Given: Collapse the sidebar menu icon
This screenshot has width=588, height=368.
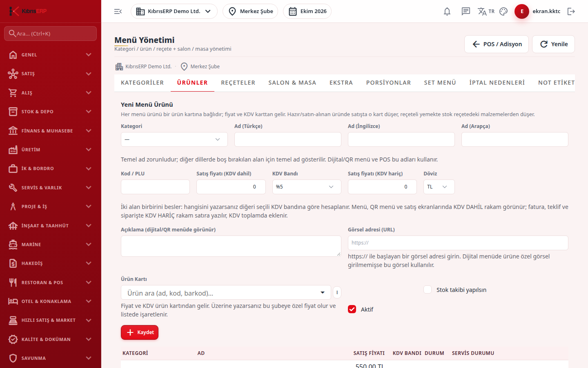Looking at the screenshot, I should click(118, 11).
